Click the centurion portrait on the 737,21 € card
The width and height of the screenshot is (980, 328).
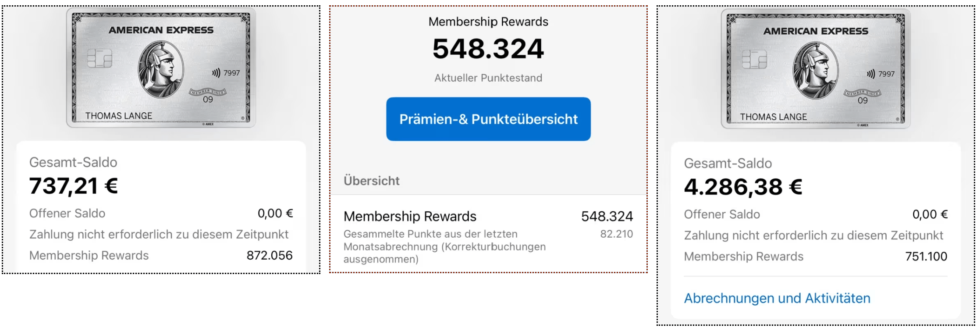pyautogui.click(x=160, y=69)
